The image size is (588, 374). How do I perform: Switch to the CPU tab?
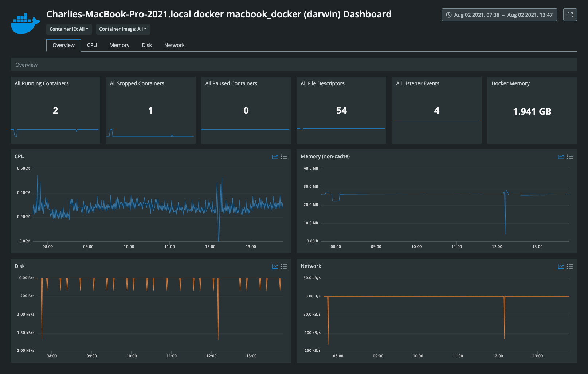(92, 45)
